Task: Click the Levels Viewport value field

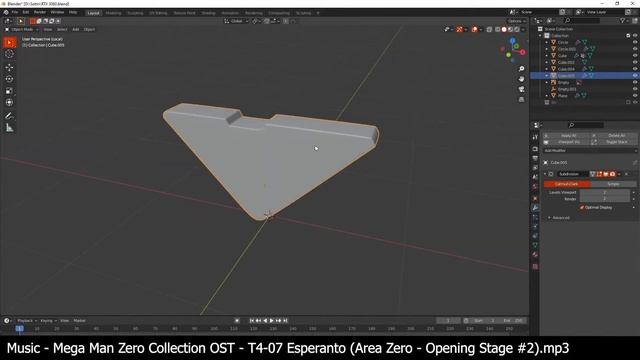Action: (604, 192)
